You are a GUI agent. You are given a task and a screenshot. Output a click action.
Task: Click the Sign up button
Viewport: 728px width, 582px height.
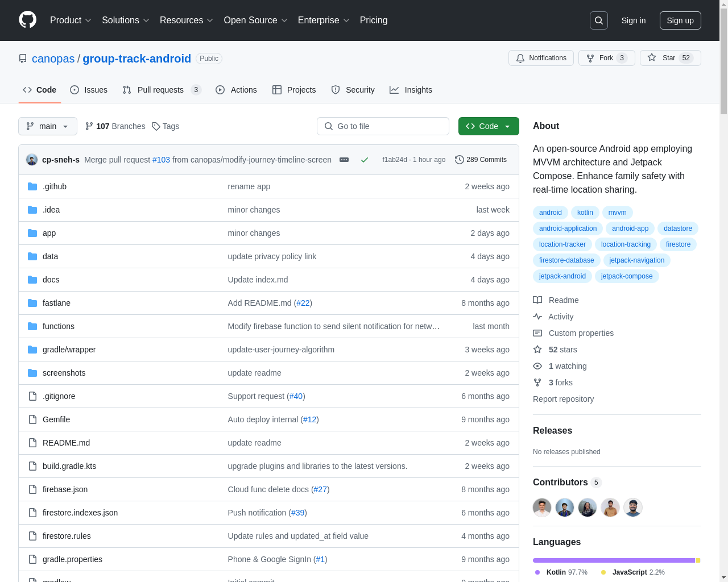(680, 20)
